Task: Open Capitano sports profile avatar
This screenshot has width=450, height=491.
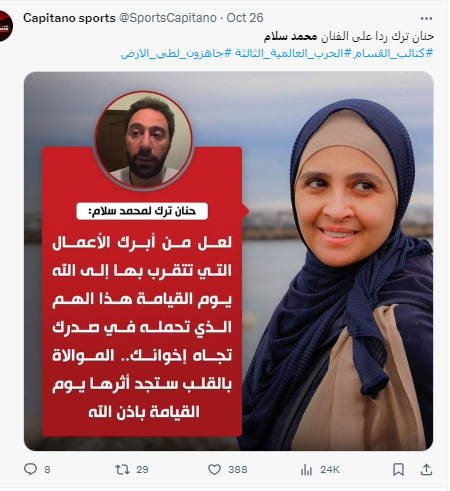Action: click(5, 26)
